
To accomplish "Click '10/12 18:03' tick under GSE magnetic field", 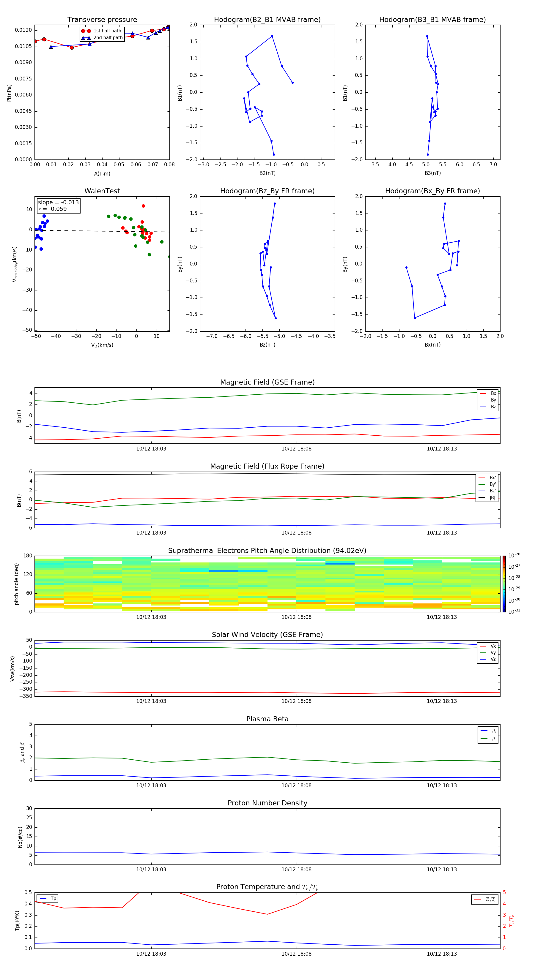I will click(151, 449).
